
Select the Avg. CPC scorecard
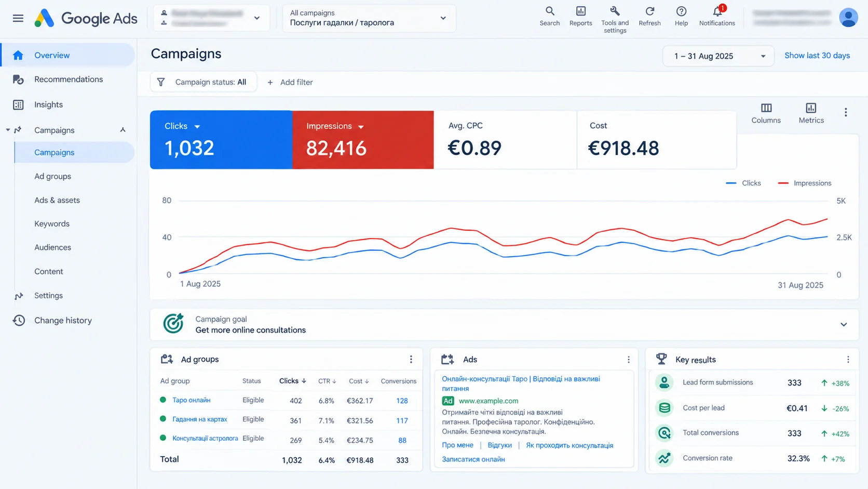(x=505, y=140)
